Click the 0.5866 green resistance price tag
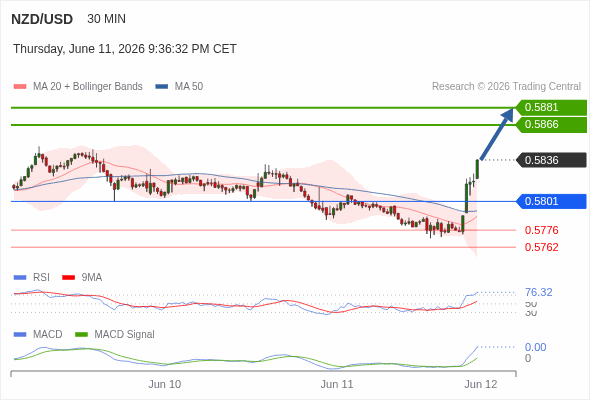The height and width of the screenshot is (400, 590). (551, 125)
